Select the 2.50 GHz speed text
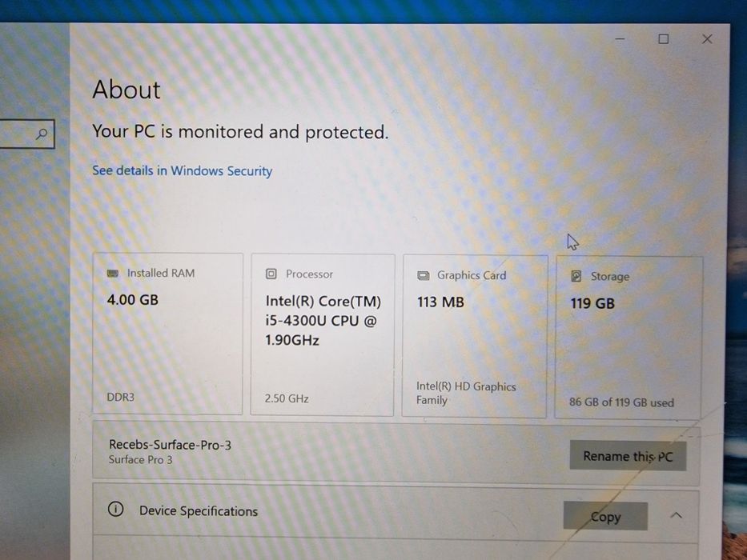 [x=287, y=398]
